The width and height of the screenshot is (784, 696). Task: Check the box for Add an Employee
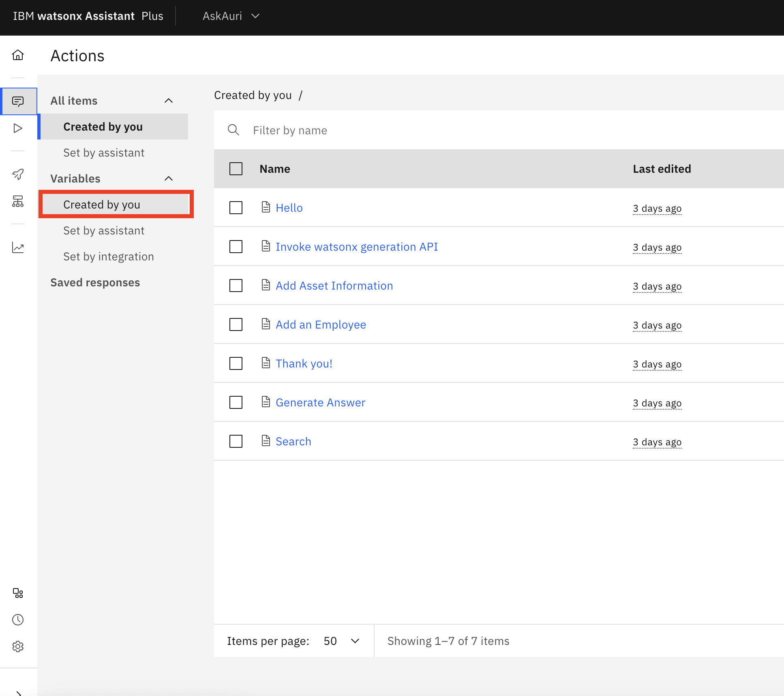[236, 324]
